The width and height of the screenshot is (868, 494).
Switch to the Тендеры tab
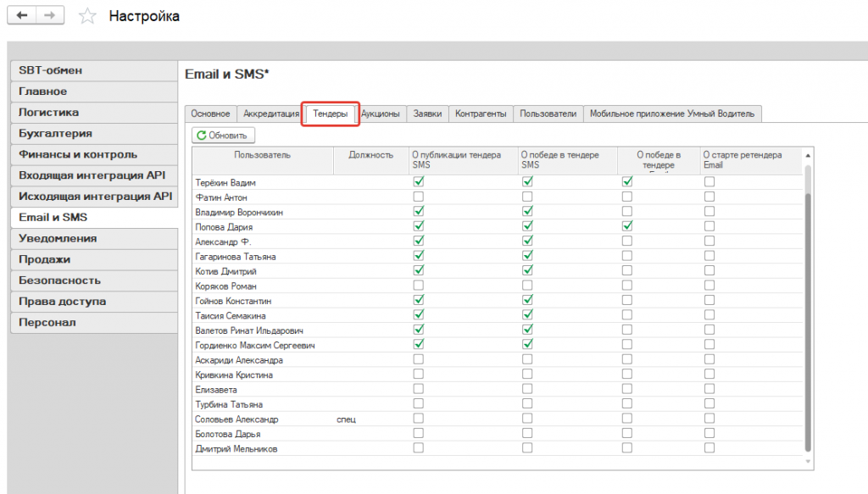(331, 114)
